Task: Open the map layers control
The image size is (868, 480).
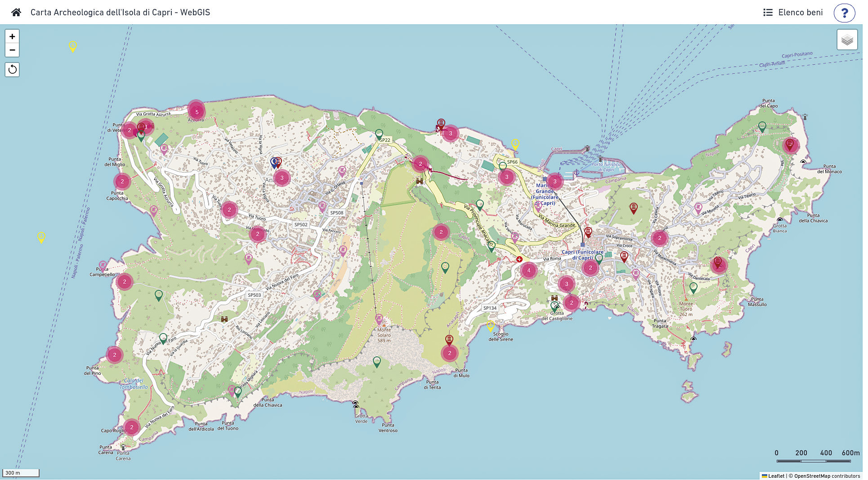Action: (x=847, y=40)
